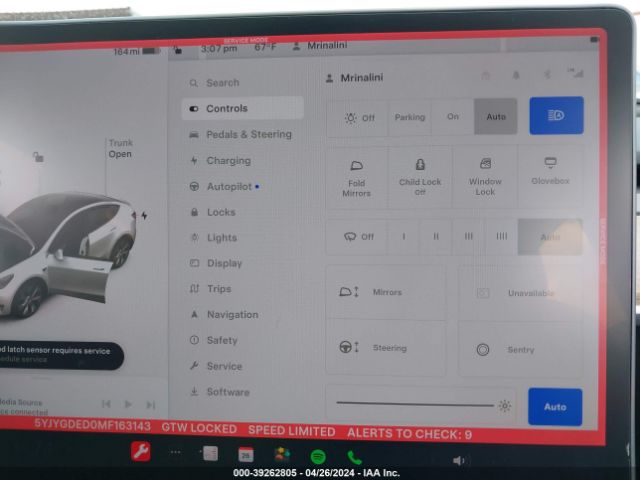Adjust Mirrors position button
Screen dimensions: 640x480
pos(386,292)
